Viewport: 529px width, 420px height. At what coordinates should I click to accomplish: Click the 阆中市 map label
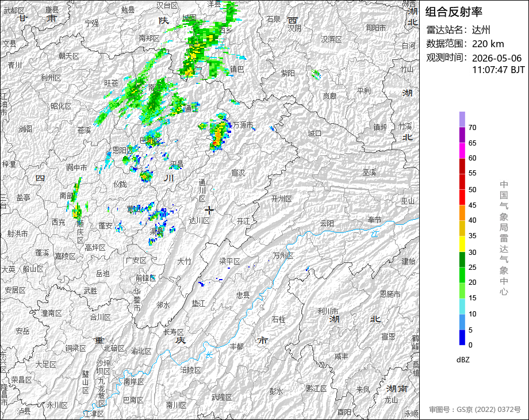(76, 167)
